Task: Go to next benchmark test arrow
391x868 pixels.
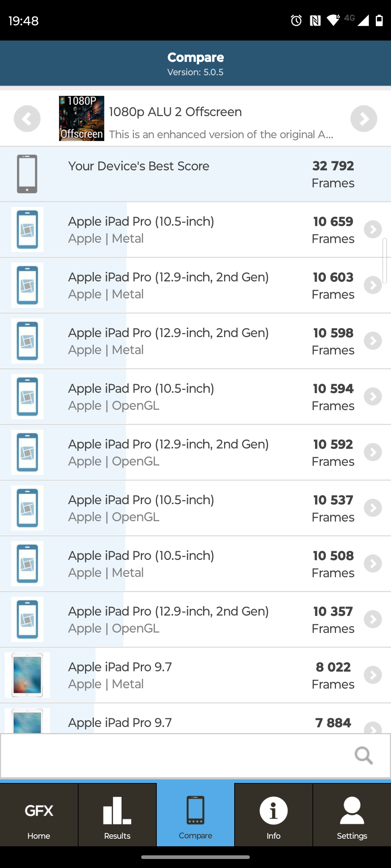Action: [363, 119]
